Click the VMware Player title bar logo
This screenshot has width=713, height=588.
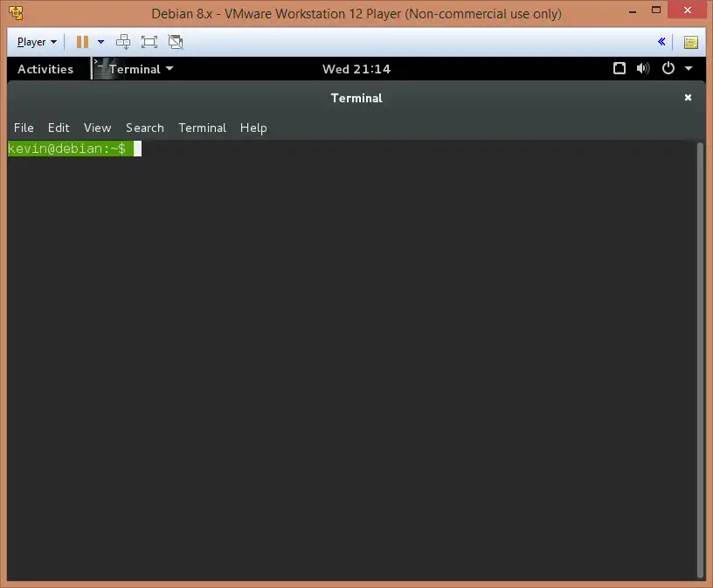click(16, 13)
